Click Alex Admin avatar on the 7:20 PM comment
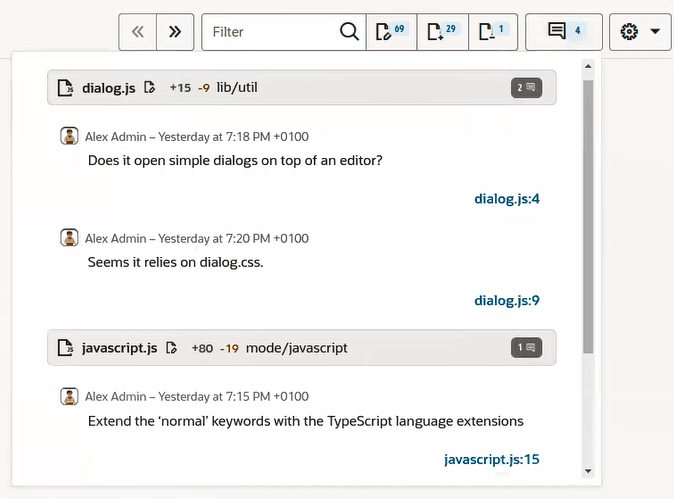 (69, 237)
